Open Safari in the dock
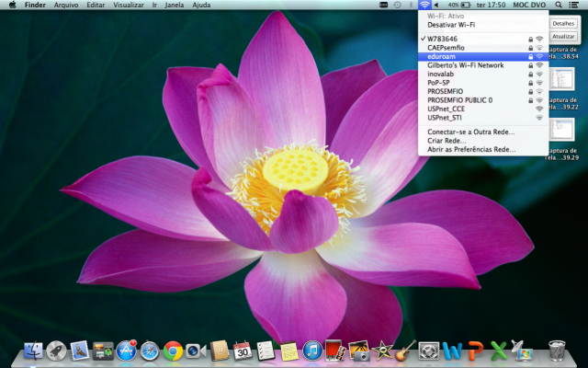 [x=149, y=351]
